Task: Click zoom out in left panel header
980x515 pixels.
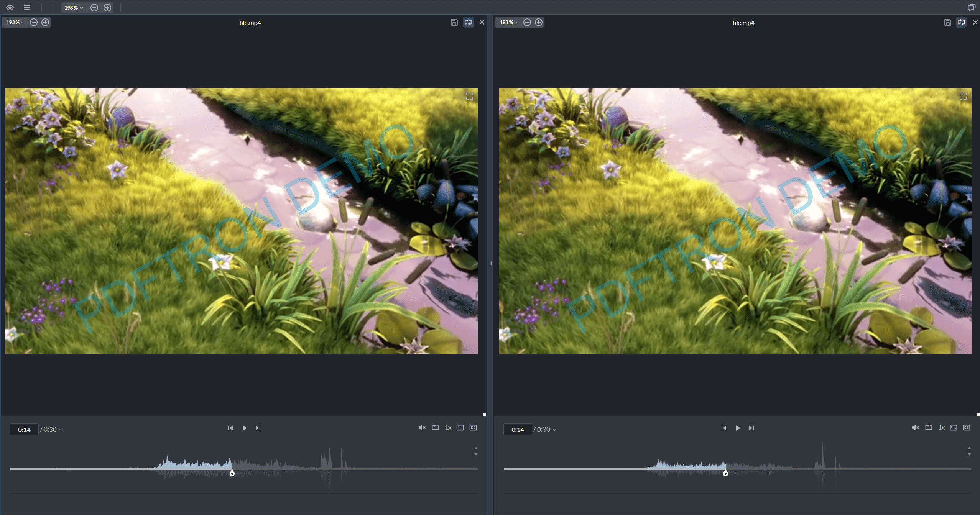Action: pos(34,22)
